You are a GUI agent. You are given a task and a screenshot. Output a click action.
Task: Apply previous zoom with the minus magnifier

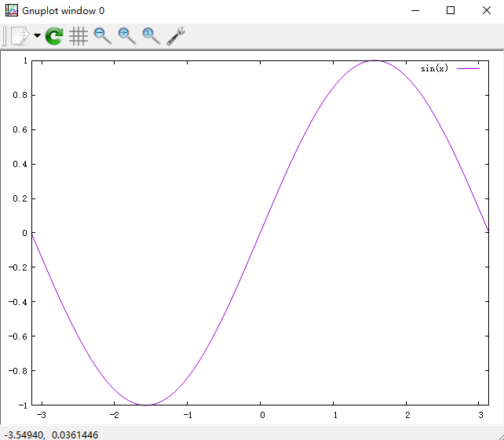pos(102,35)
